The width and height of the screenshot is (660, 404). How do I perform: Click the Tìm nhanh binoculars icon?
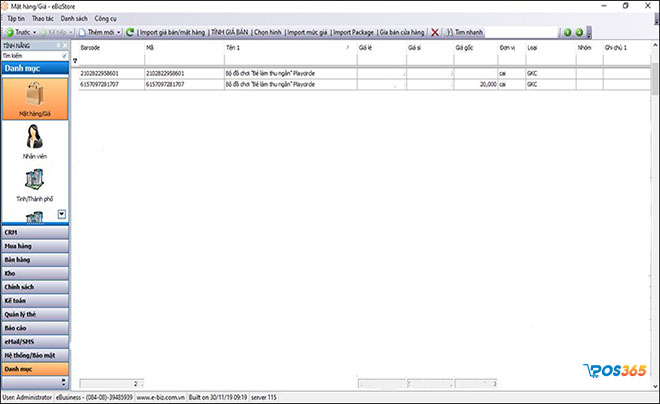point(450,32)
